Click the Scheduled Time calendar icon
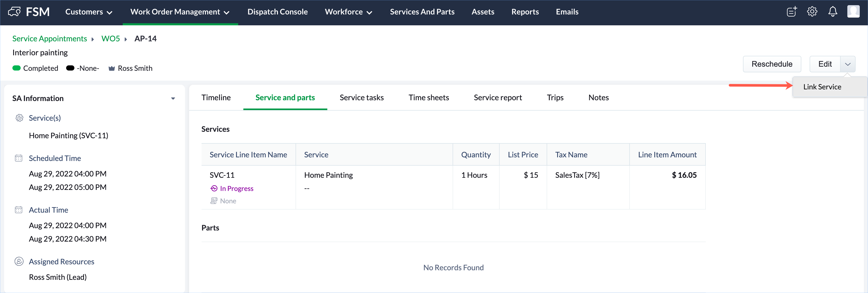This screenshot has width=868, height=293. point(19,158)
